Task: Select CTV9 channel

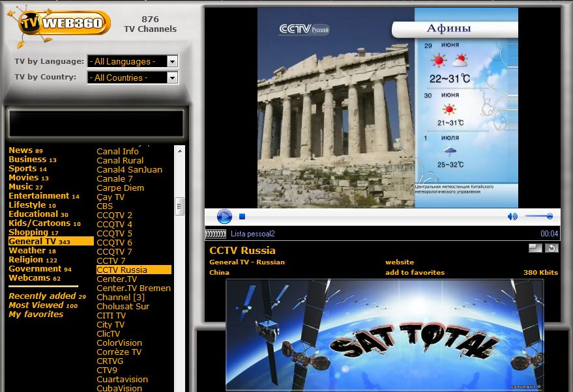Action: (x=107, y=371)
